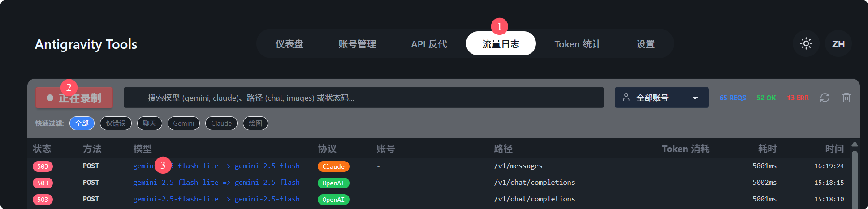This screenshot has height=209, width=868.
Task: Click the green OpenAI badge at 15:18:15
Action: [333, 183]
